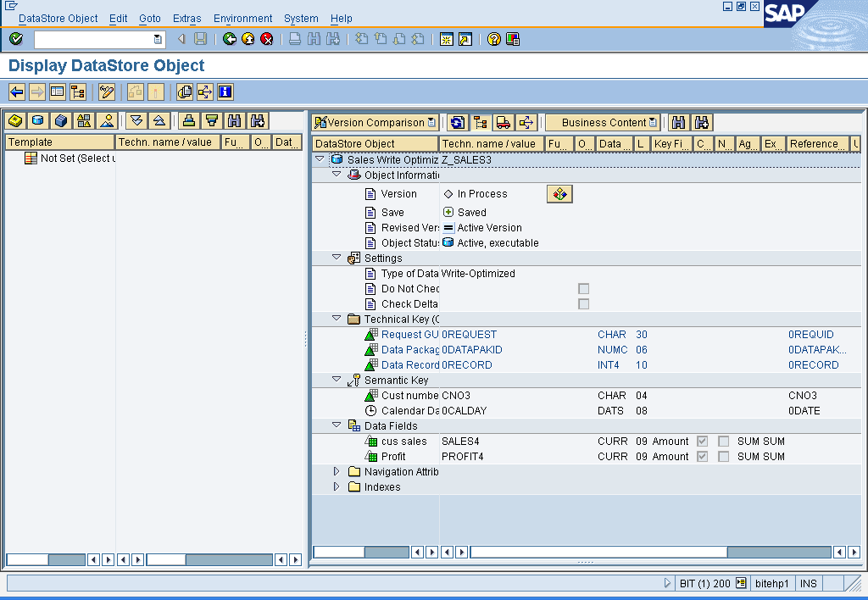Click the transport truck icon
Viewport: 868px width, 600px height.
pos(504,122)
